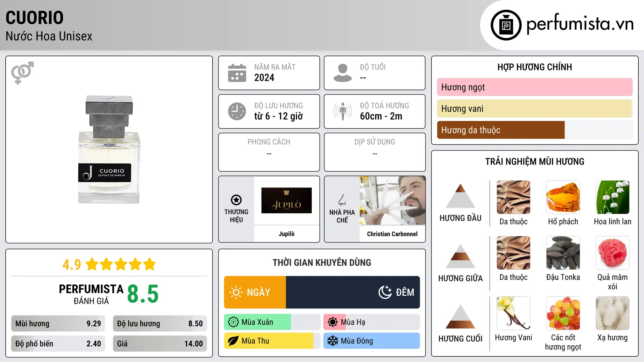Screen dimensions: 644x362
Task: Click the sillage icon beside Độ toả hương
Action: [x=343, y=111]
